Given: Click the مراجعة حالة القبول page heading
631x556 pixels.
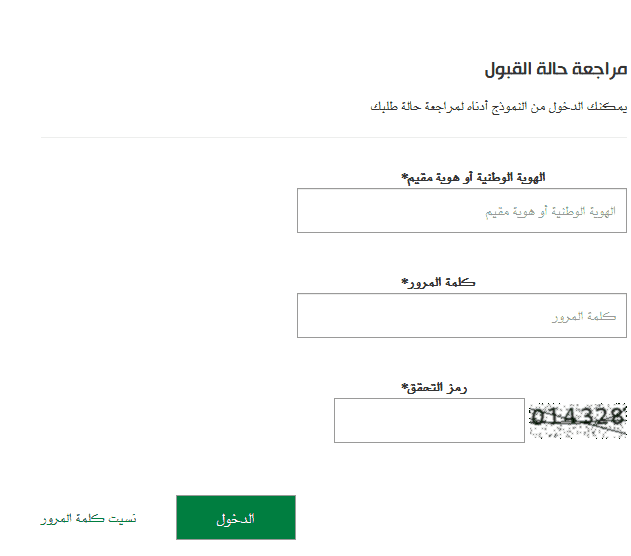Looking at the screenshot, I should [x=556, y=69].
